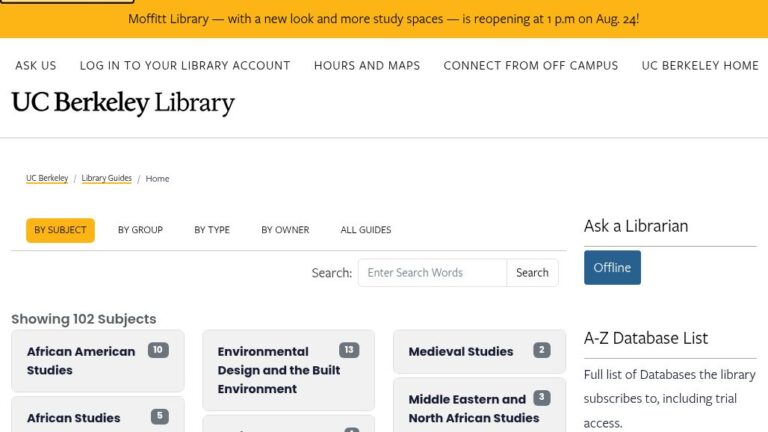Open UC Berkeley breadcrumb link
The height and width of the screenshot is (432, 768).
pos(47,178)
